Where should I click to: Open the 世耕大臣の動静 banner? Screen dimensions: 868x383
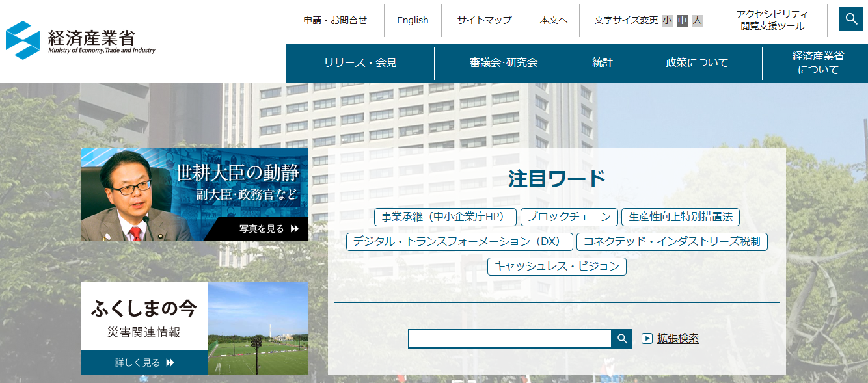tap(195, 194)
